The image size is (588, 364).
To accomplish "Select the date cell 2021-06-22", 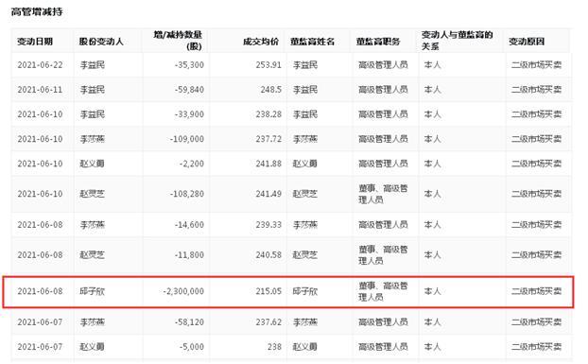I will pyautogui.click(x=40, y=65).
